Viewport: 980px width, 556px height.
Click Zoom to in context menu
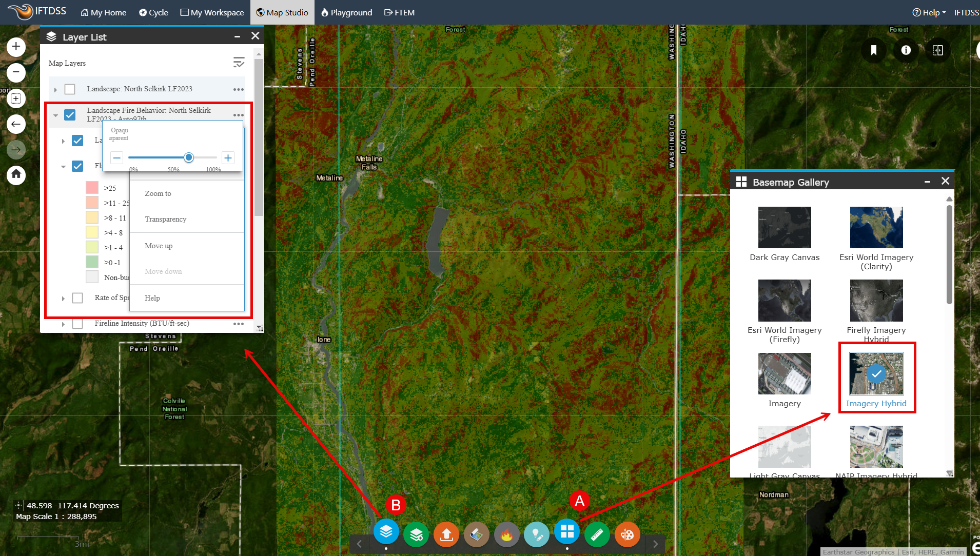tap(158, 193)
